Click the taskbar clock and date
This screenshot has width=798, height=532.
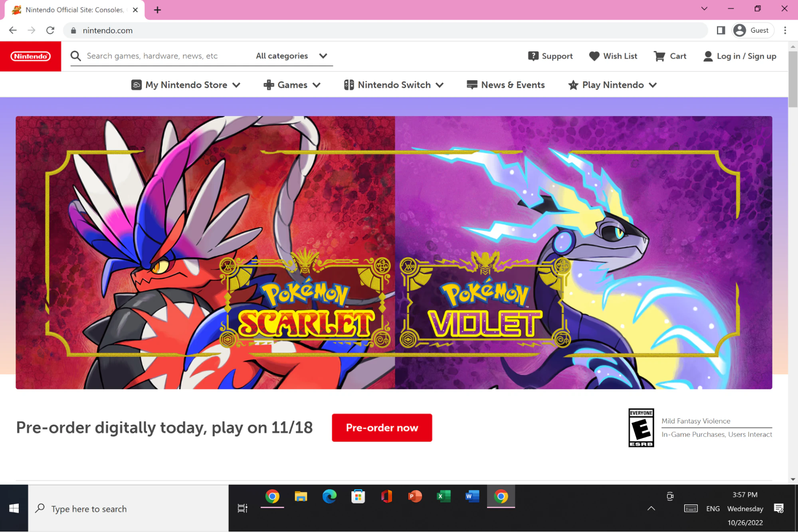pyautogui.click(x=745, y=508)
